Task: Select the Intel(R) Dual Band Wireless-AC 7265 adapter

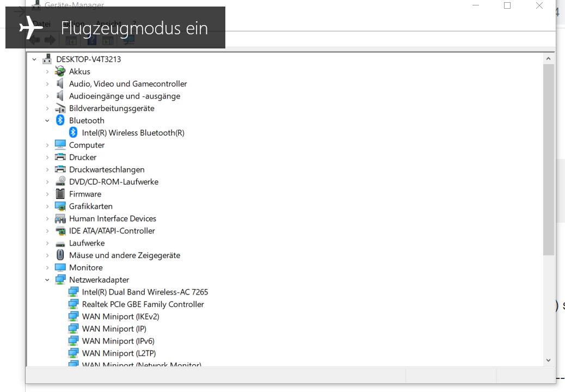Action: [x=145, y=292]
